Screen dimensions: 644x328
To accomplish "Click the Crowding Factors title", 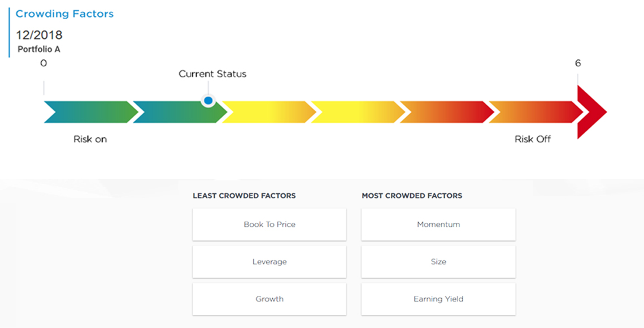I will pos(64,14).
